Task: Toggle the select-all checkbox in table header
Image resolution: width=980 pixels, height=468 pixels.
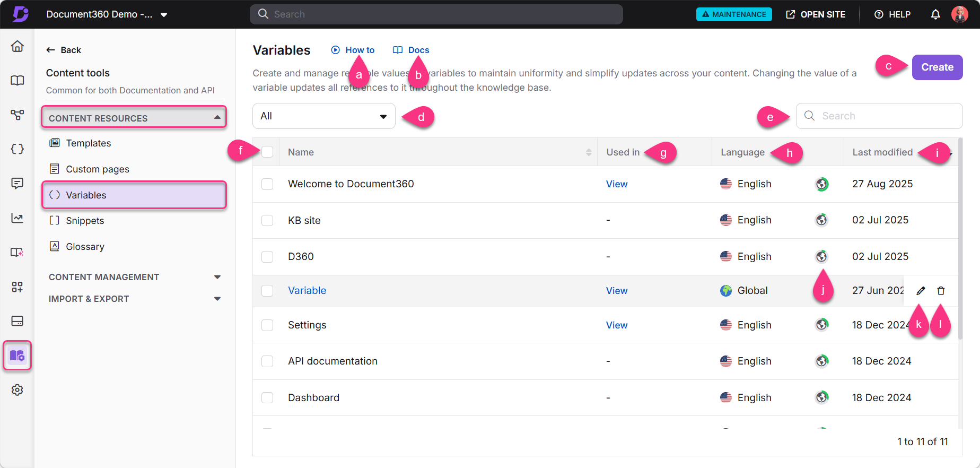Action: pos(267,152)
